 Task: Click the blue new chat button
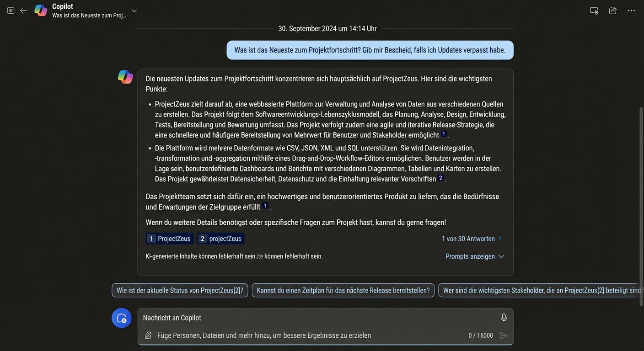point(122,318)
